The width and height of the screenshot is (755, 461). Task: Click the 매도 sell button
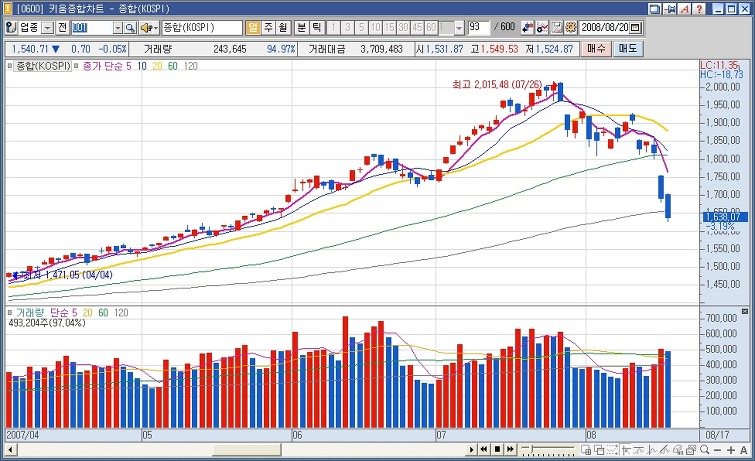628,48
